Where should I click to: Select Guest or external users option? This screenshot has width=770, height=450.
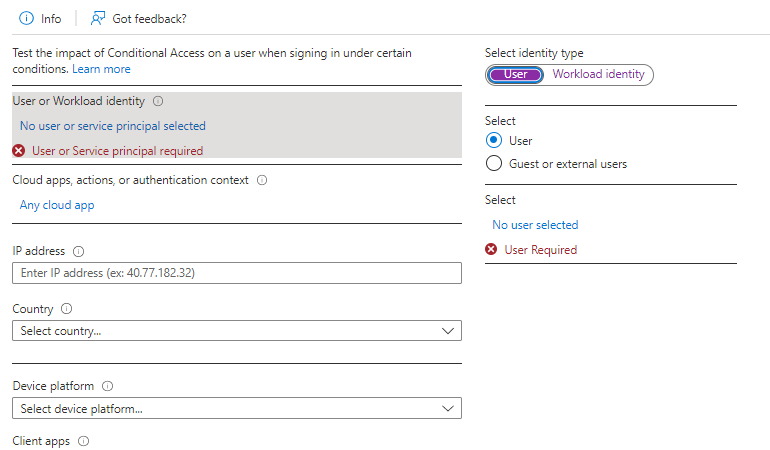(x=493, y=164)
